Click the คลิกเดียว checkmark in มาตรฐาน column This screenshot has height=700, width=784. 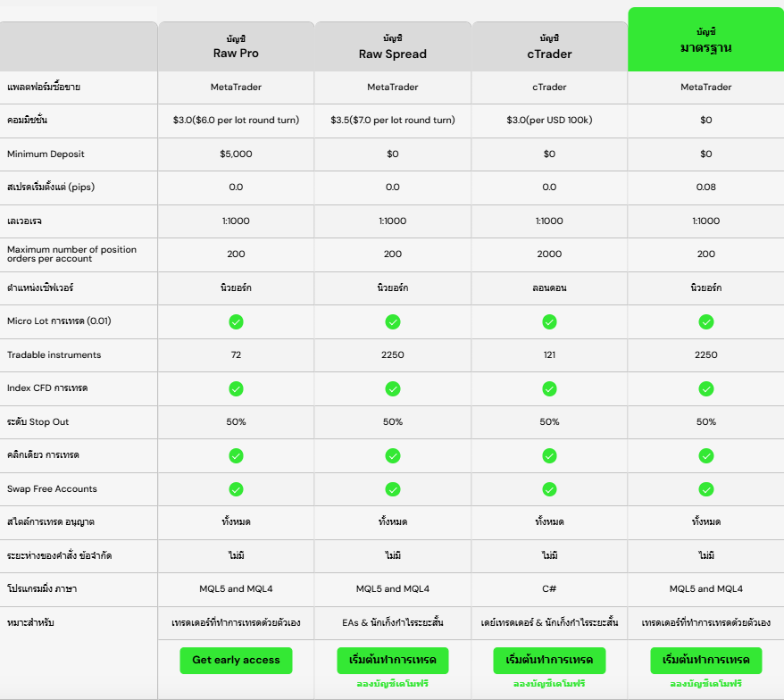[706, 455]
